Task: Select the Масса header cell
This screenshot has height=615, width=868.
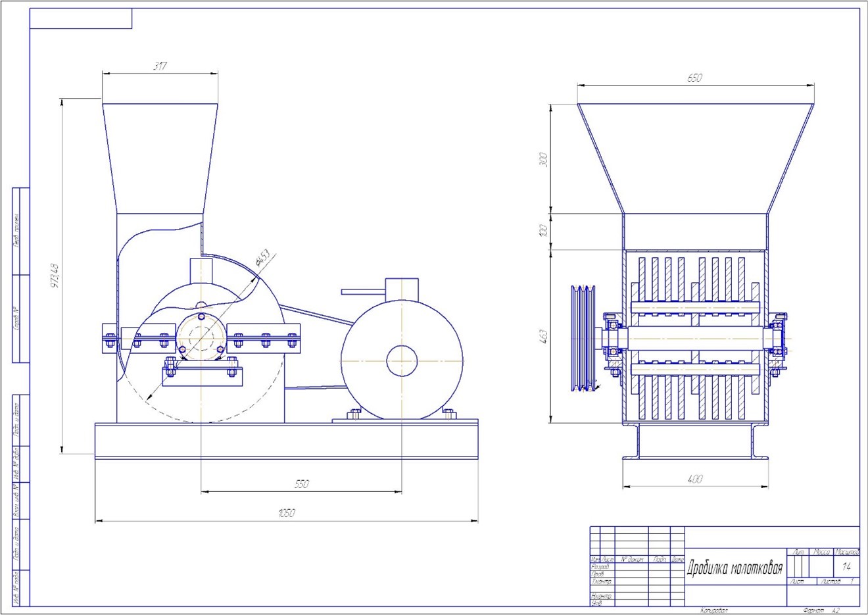Action: click(821, 552)
